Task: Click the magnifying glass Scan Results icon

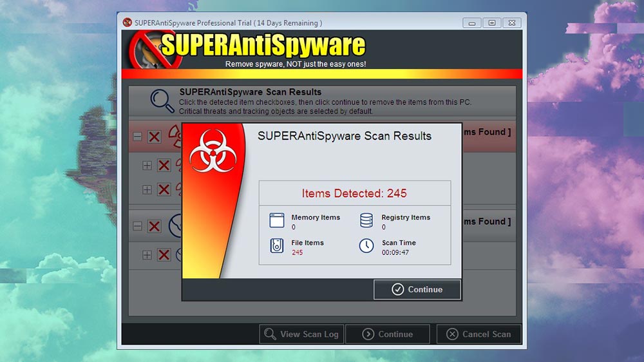Action: (162, 101)
